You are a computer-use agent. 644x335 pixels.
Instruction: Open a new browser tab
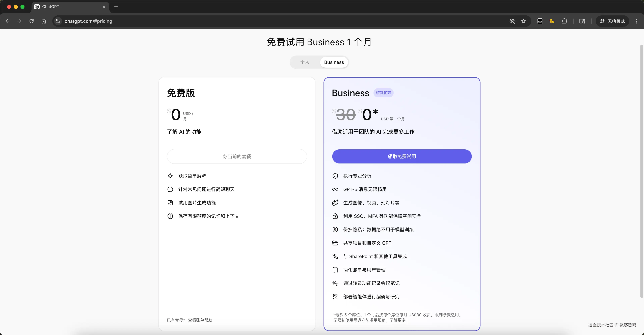pyautogui.click(x=116, y=7)
